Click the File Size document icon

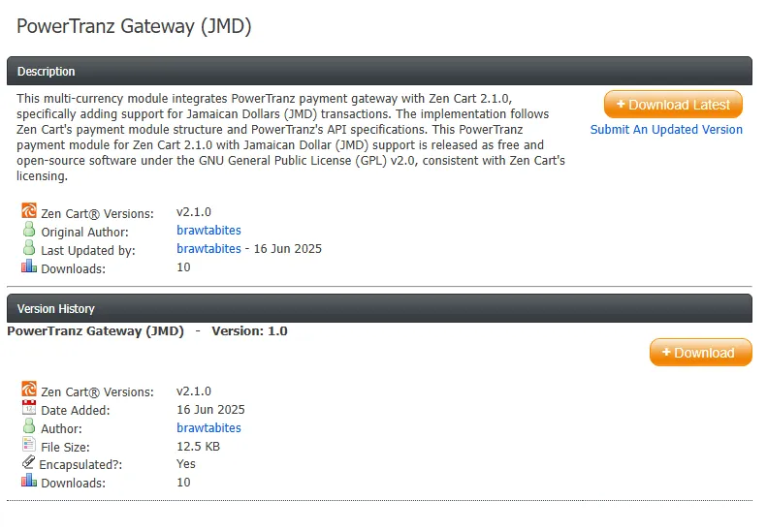point(29,444)
